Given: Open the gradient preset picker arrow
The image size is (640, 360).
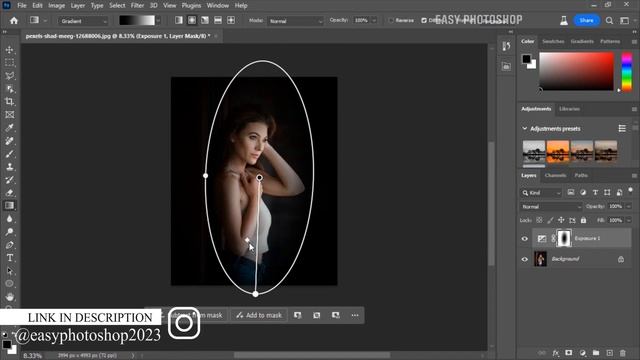Looking at the screenshot, I should (x=158, y=20).
